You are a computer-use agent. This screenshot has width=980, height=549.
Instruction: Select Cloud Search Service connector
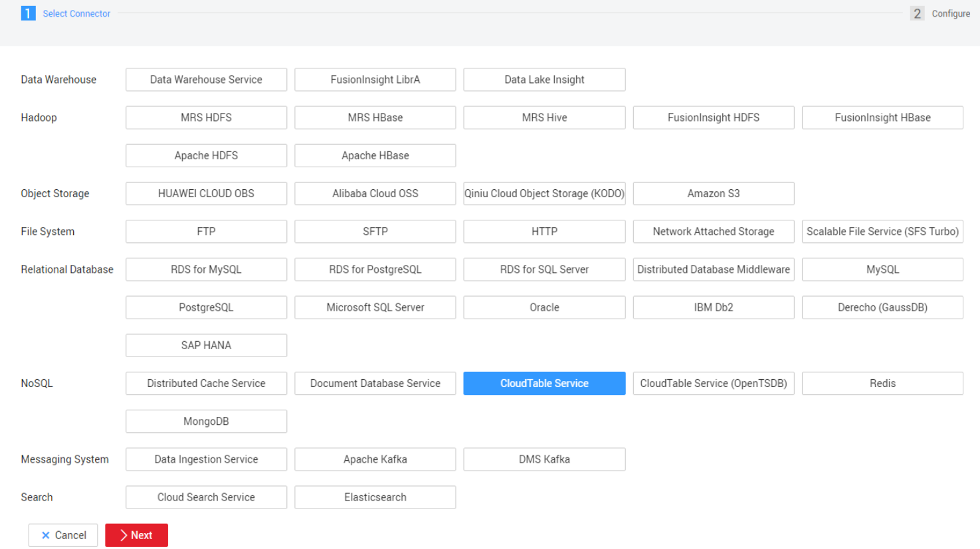click(206, 497)
